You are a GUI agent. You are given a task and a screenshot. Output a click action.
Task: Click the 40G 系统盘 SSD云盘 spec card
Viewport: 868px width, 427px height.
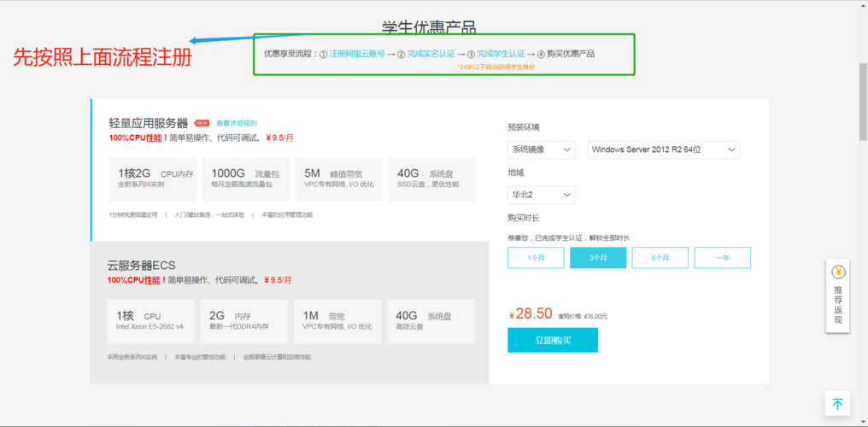432,179
